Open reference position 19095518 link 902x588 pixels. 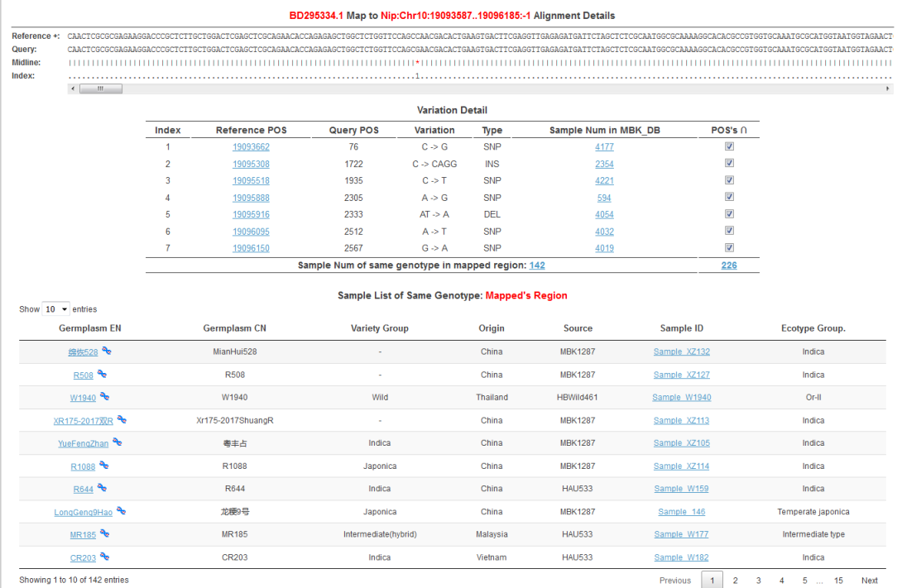click(x=251, y=181)
